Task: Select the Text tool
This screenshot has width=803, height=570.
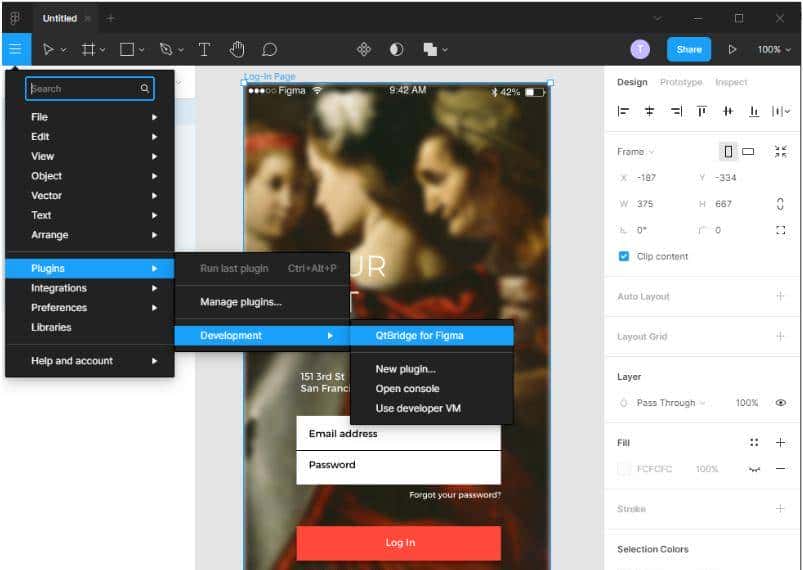Action: click(x=204, y=49)
